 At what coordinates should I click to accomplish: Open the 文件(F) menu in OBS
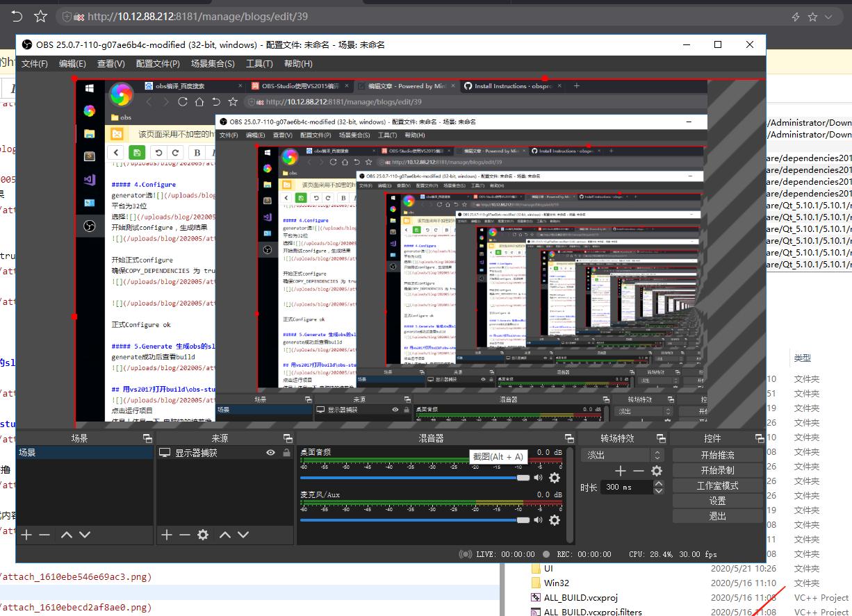pyautogui.click(x=35, y=63)
